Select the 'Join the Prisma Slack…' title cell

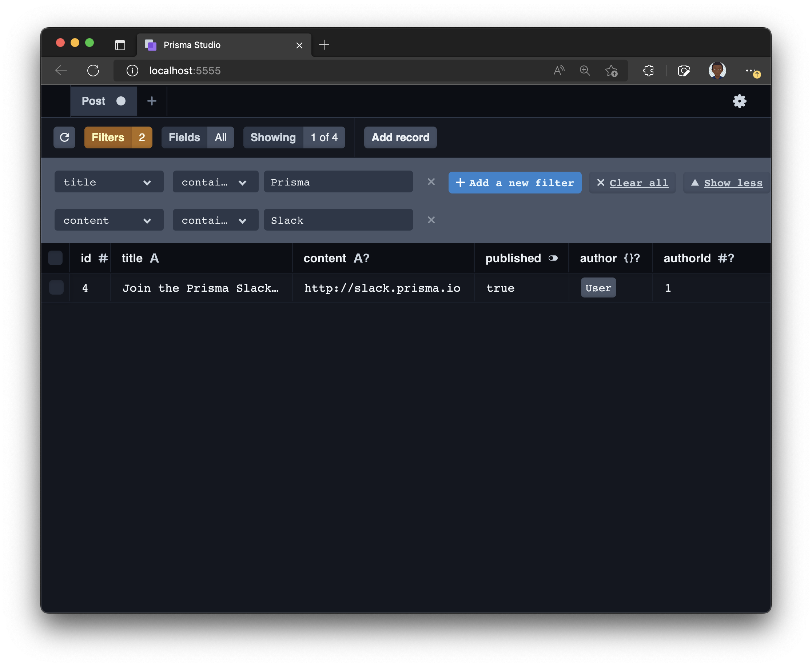(x=202, y=288)
